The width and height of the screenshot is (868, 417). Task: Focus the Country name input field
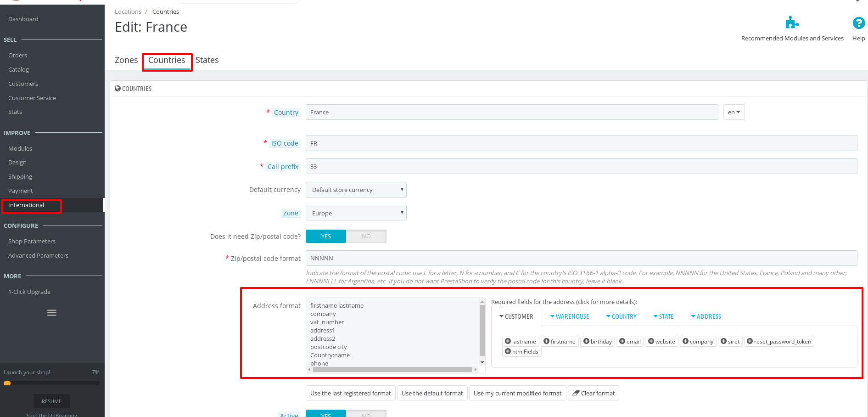point(512,112)
